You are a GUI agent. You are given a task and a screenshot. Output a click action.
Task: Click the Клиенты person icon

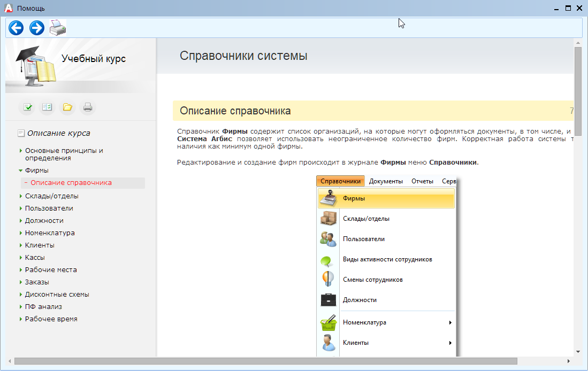click(329, 343)
